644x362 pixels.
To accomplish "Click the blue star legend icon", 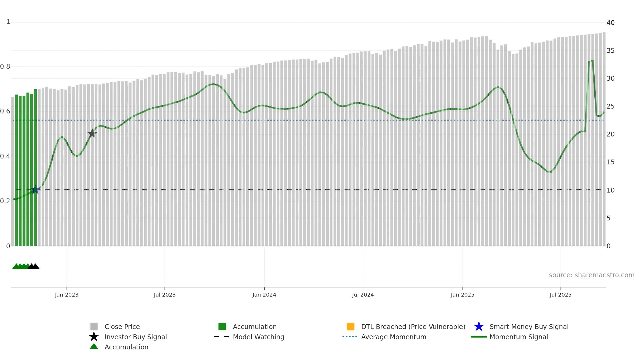I will (479, 327).
